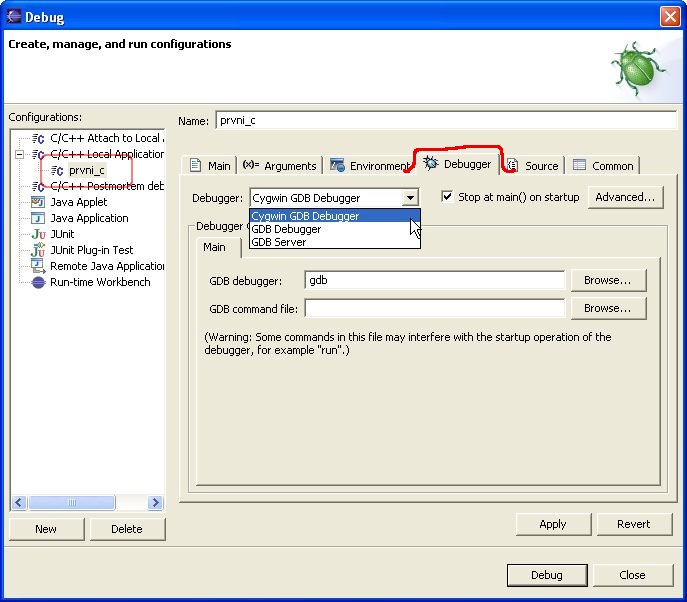Click the JUnit Plug-in Test icon

(38, 250)
